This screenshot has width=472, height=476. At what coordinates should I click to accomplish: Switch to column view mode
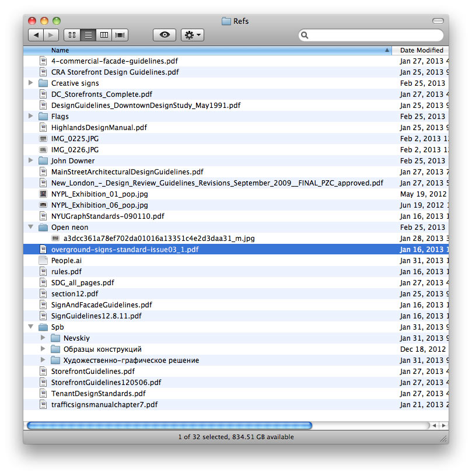pos(104,36)
